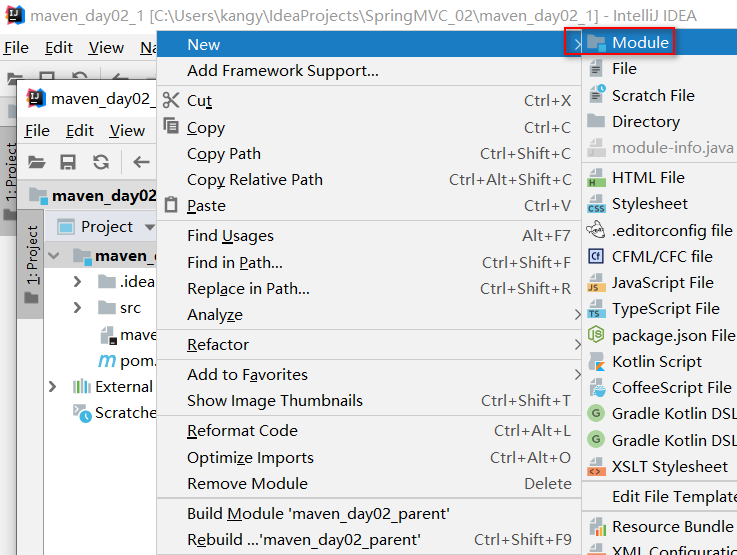The height and width of the screenshot is (555, 737).
Task: Open Edit File Templates entry
Action: pos(659,497)
